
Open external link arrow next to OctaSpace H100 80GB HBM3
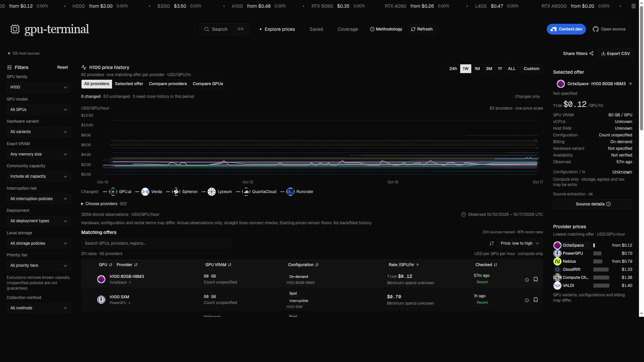630,84
